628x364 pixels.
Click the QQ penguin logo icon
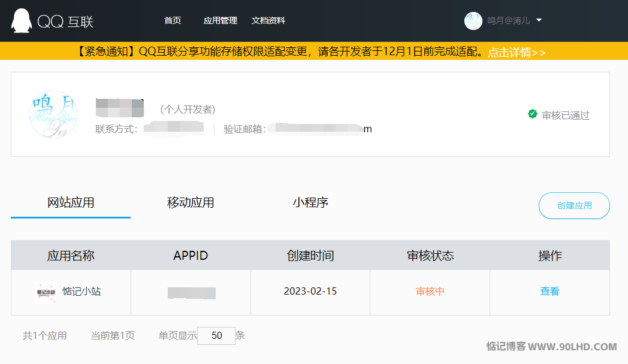tap(22, 21)
